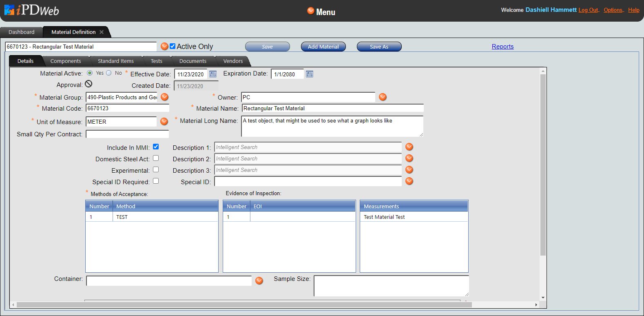Click the orange Menu icon
Viewport: 644px width, 316px height.
coord(311,11)
